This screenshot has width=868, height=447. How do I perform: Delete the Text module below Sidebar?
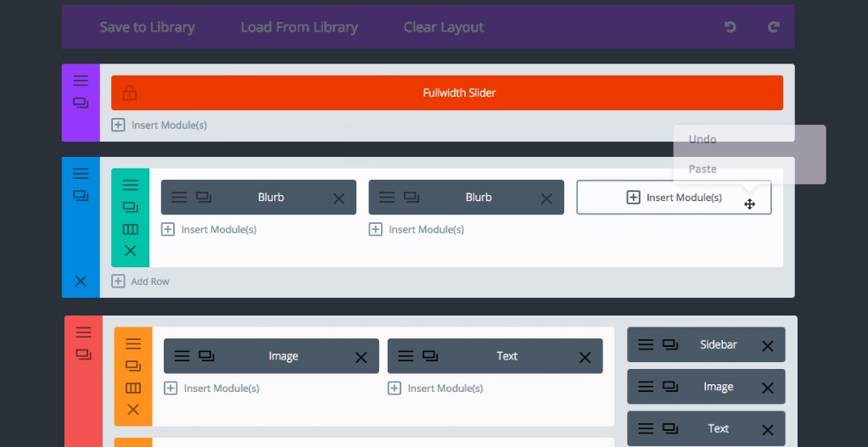(x=767, y=430)
